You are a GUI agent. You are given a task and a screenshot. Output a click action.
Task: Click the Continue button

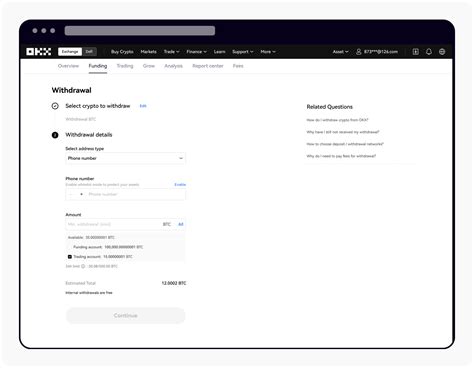click(125, 315)
